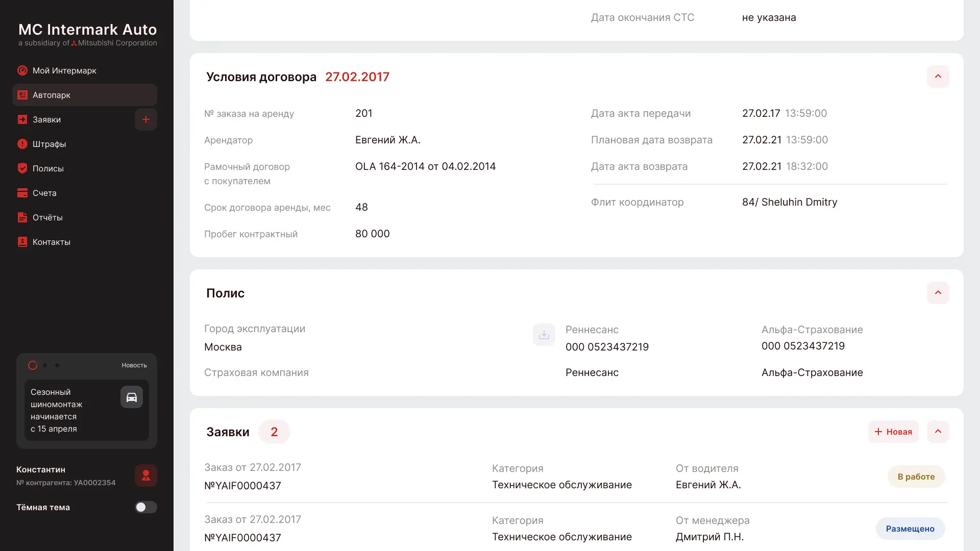This screenshot has width=980, height=551.
Task: Click the Отчёты document icon
Action: (22, 217)
